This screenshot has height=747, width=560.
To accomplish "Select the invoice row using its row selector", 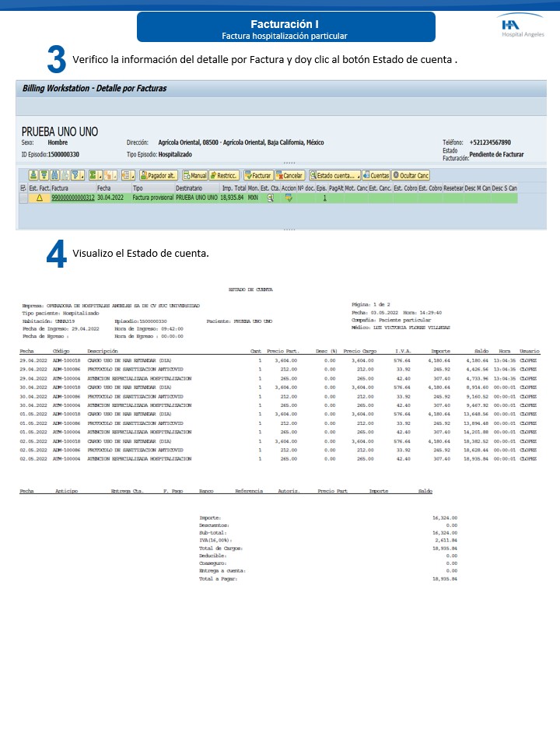I will point(22,198).
